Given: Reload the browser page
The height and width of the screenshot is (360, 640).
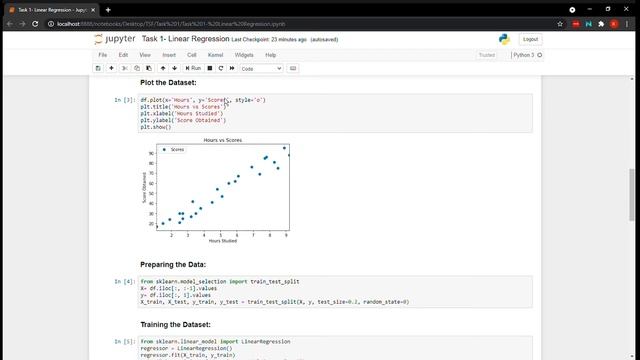Looking at the screenshot, I should point(35,24).
